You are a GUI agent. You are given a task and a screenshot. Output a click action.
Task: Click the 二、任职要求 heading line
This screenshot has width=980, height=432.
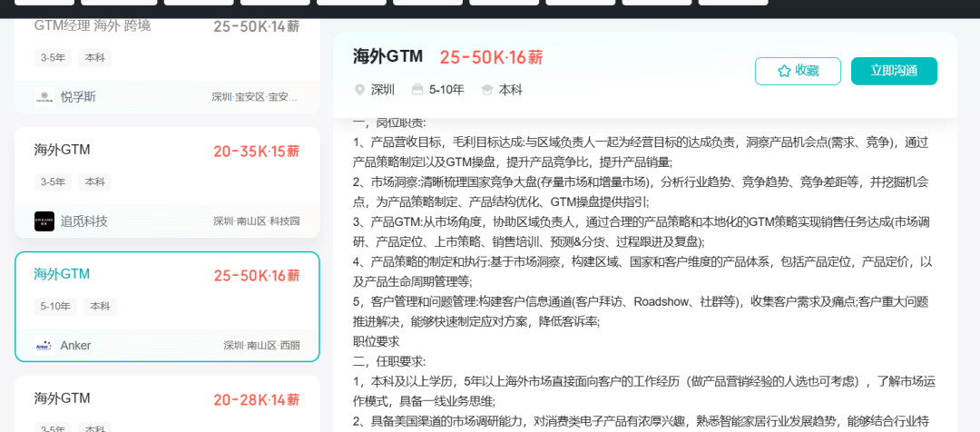[389, 362]
